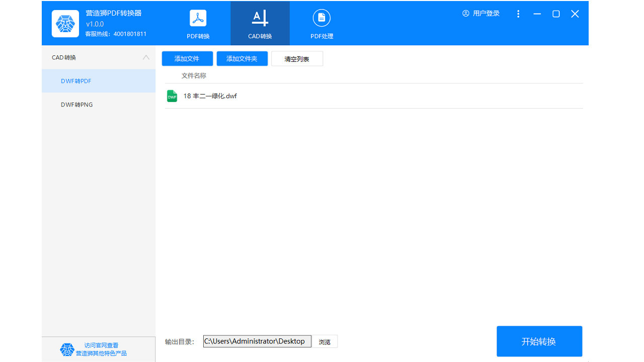Viewport: 644px width, 362px height.
Task: Click the CAD转换 letter-A icon
Action: (260, 17)
